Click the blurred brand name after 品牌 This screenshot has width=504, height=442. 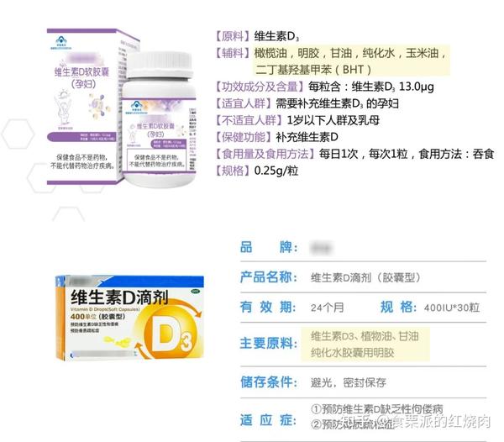click(x=321, y=248)
